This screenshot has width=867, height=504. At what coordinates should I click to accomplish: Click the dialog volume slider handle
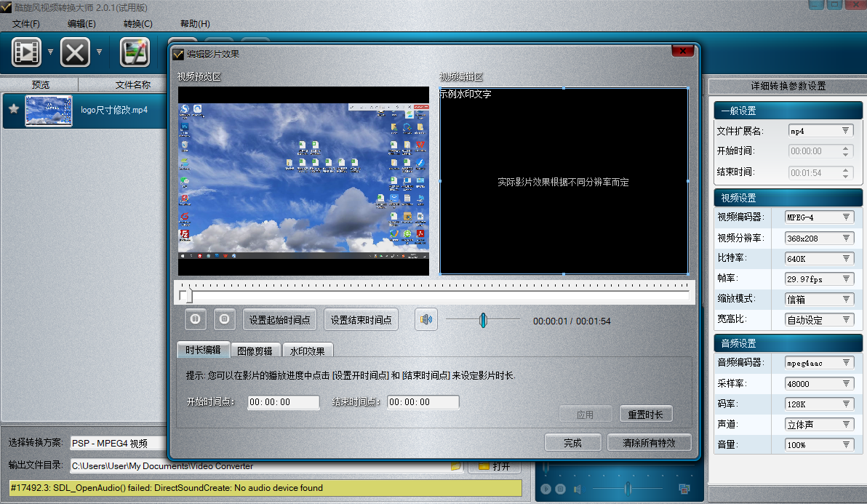point(483,320)
